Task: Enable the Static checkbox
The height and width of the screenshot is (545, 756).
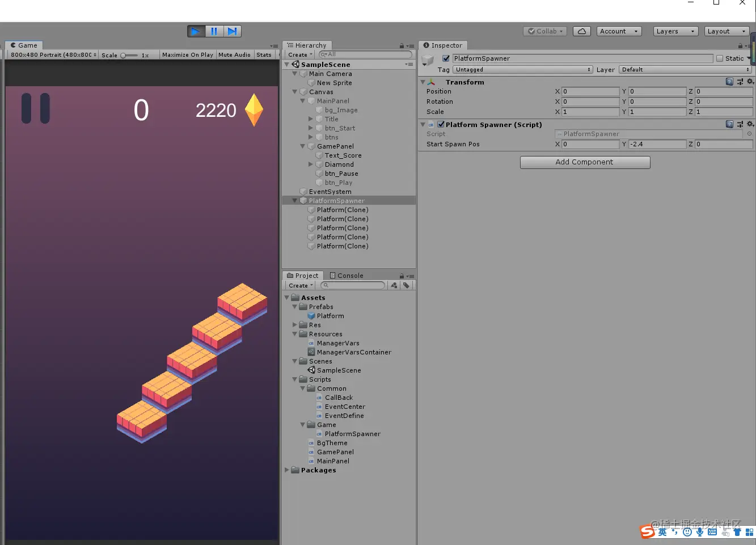Action: tap(720, 58)
